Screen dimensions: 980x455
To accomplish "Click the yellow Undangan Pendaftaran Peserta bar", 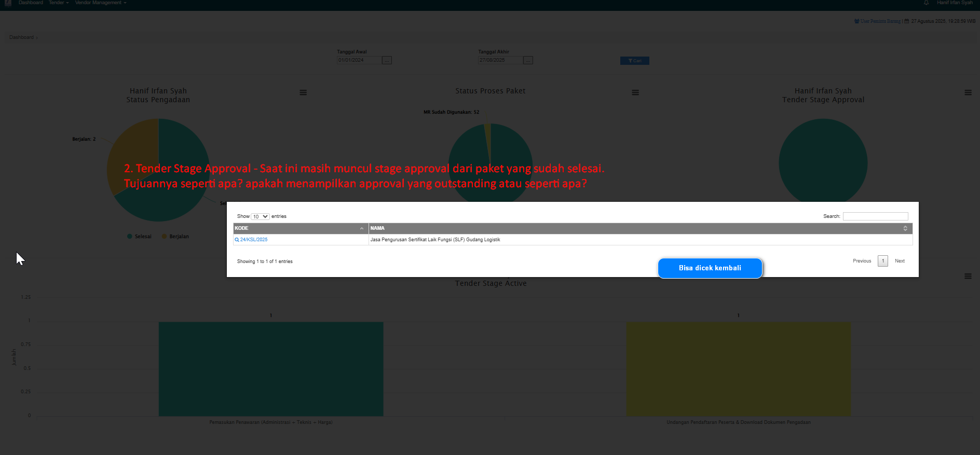I will tap(738, 369).
